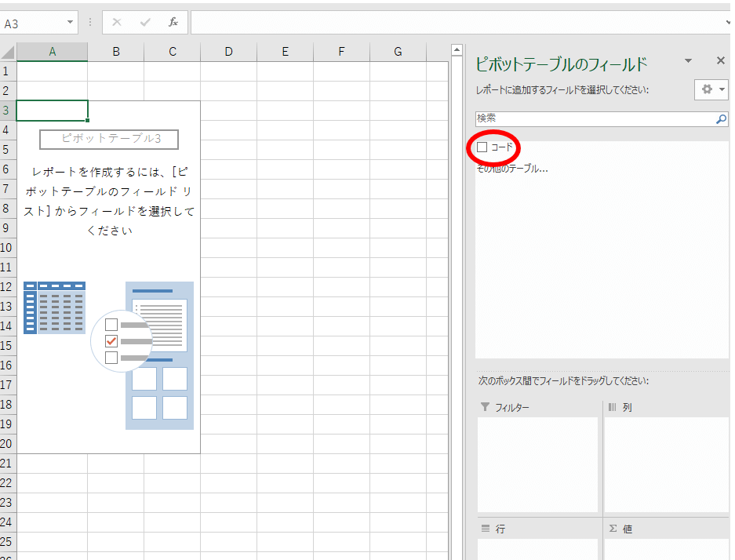Select the row 10 header
Viewport: 735px width, 560px height.
[8, 248]
